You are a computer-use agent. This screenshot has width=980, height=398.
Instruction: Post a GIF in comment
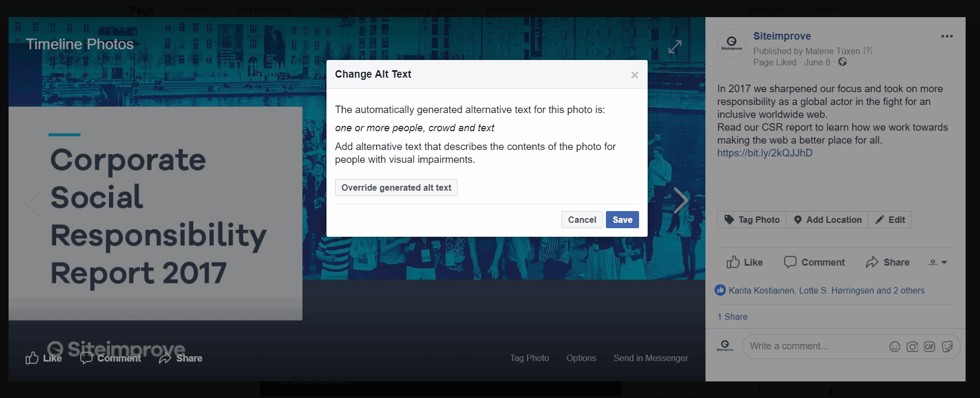click(929, 347)
